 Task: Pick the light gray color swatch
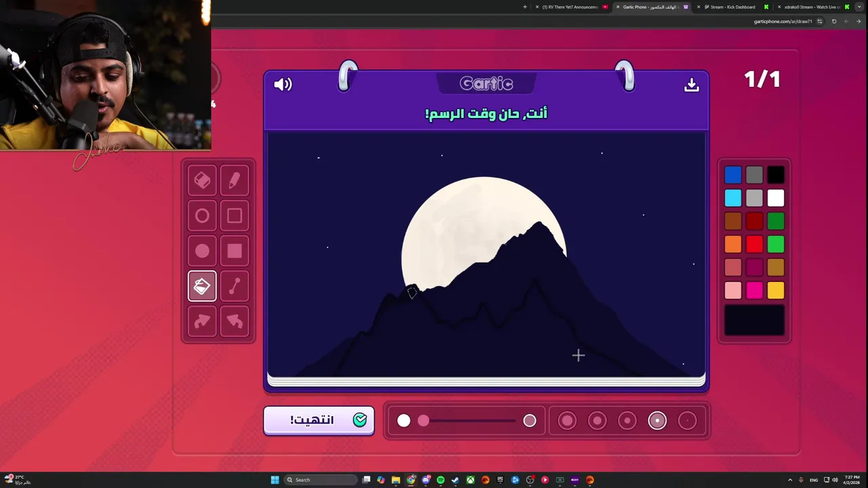pos(754,198)
